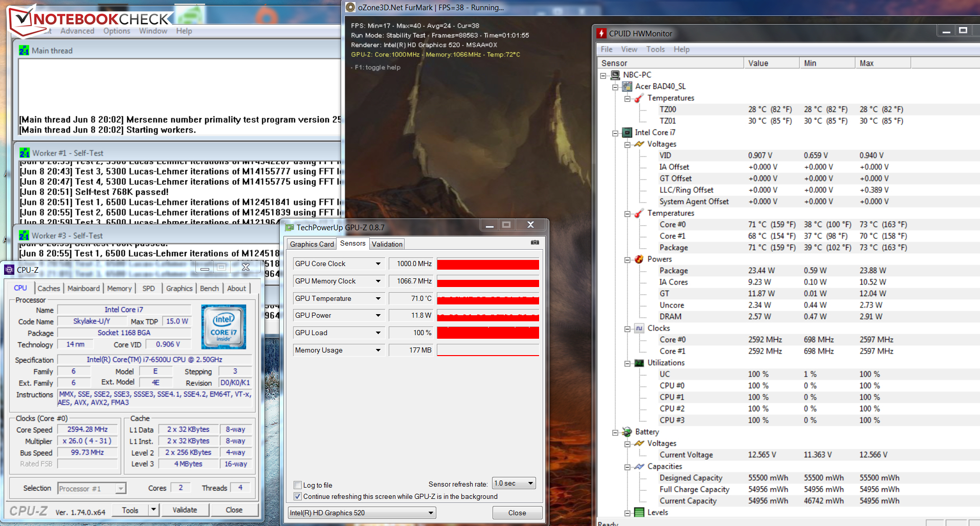Click the thermometer icon beside Acer Temperatures

pyautogui.click(x=639, y=98)
